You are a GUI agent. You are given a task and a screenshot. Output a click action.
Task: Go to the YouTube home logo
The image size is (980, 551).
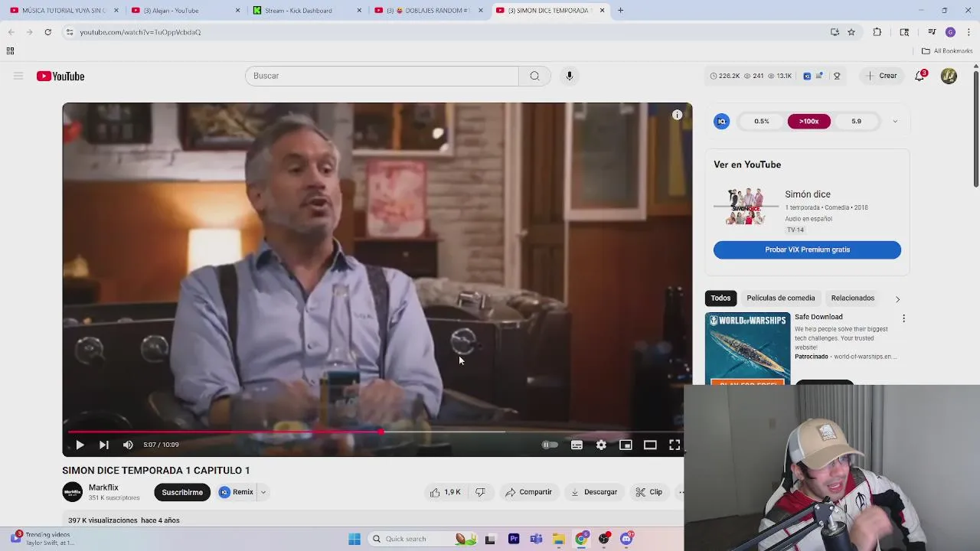(x=60, y=76)
